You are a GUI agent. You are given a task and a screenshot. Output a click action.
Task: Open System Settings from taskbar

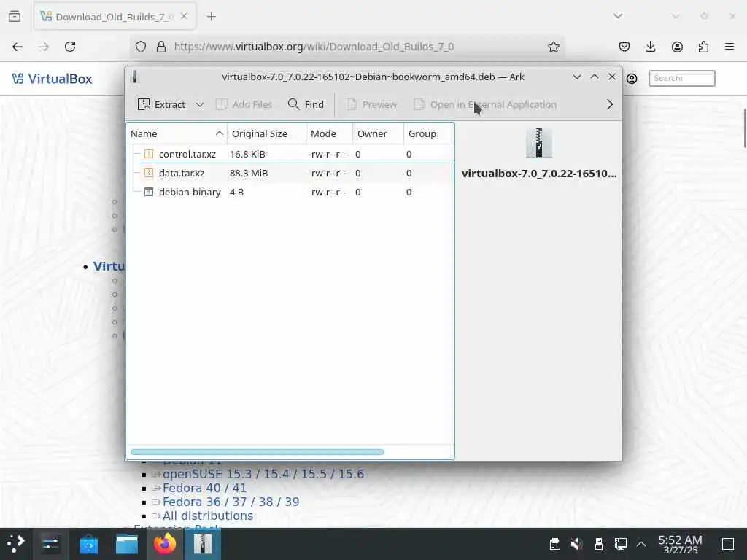point(50,544)
